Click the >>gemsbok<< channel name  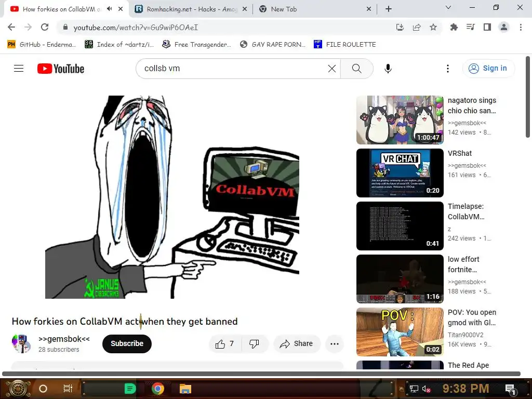[64, 339]
